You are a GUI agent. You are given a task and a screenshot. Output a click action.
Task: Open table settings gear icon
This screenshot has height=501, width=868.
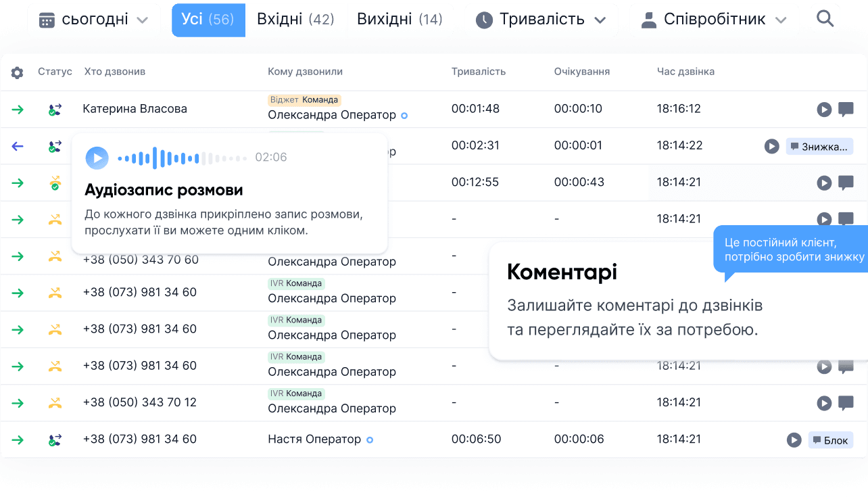tap(18, 72)
